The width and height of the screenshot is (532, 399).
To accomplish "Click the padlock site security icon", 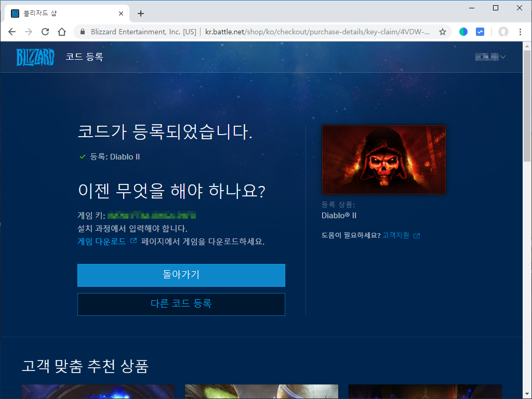I will [83, 32].
